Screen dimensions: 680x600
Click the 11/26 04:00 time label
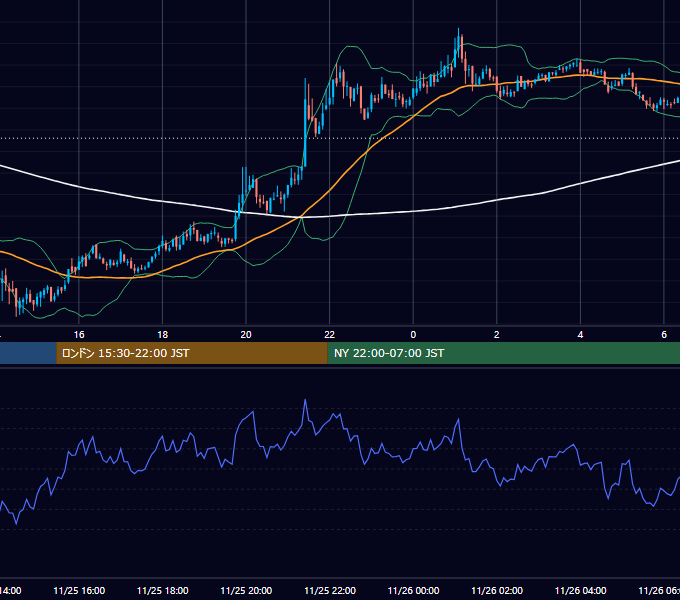pyautogui.click(x=581, y=590)
